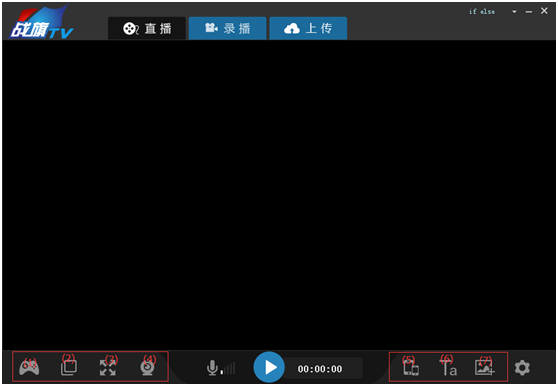Add text overlay with the Ta icon

coord(449,368)
